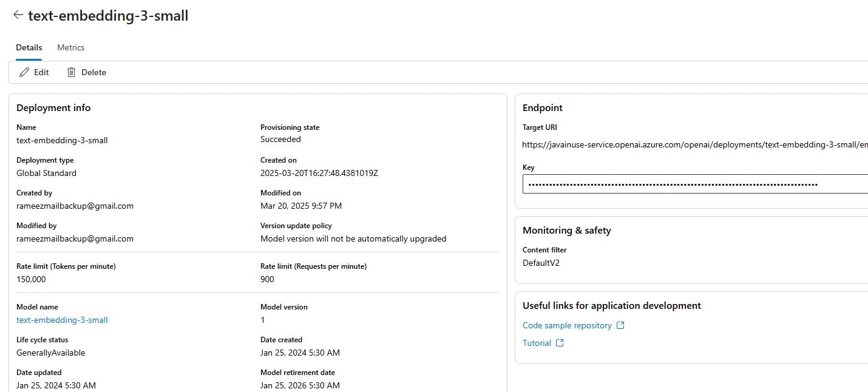Click the Content filter label
The height and width of the screenshot is (392, 868).
pos(544,249)
